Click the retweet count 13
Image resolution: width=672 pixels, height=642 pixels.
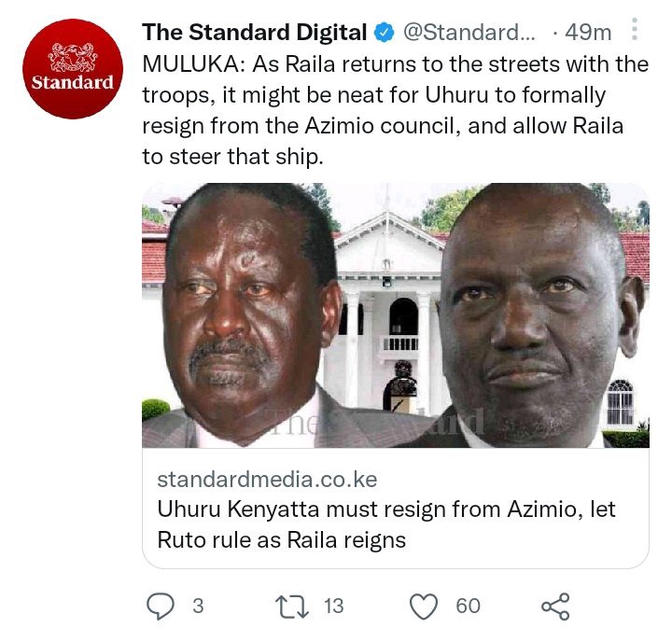333,606
